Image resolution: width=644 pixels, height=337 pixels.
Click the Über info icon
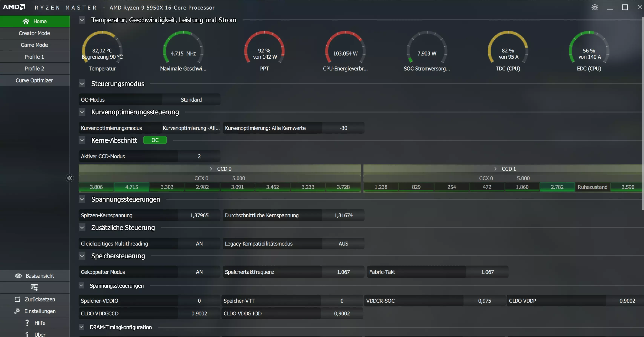tap(27, 334)
